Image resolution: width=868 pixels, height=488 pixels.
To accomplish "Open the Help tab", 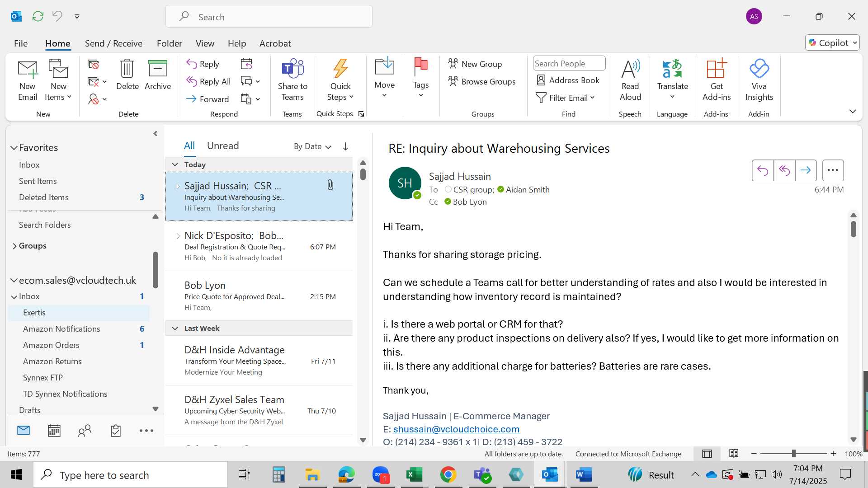I will click(237, 43).
